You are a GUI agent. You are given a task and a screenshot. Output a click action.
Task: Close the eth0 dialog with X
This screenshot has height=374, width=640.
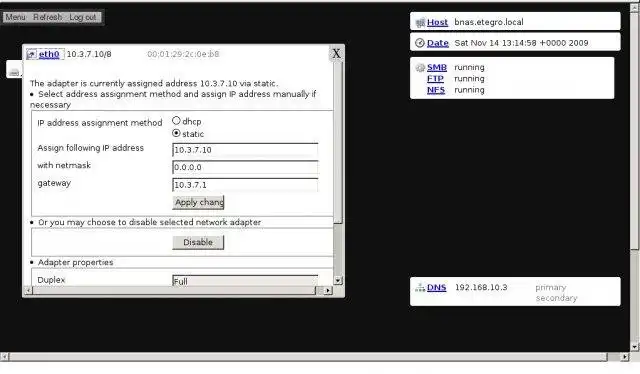336,53
